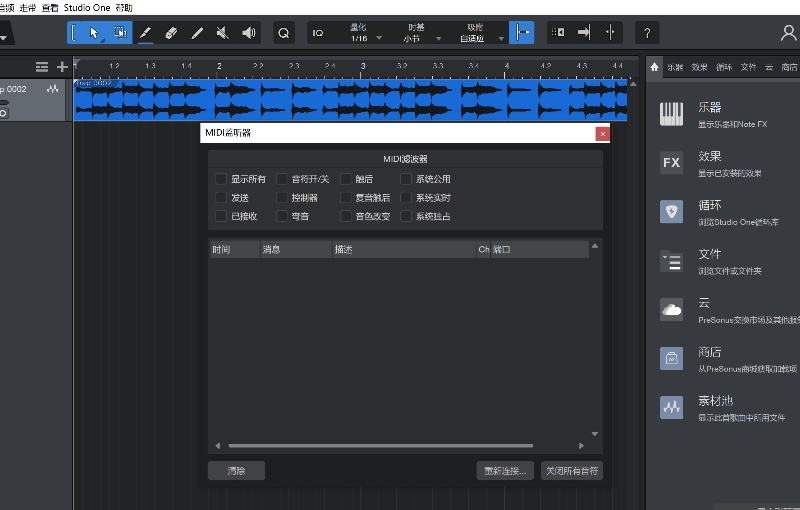This screenshot has width=800, height=510.
Task: Click the 清除 button
Action: tap(236, 471)
